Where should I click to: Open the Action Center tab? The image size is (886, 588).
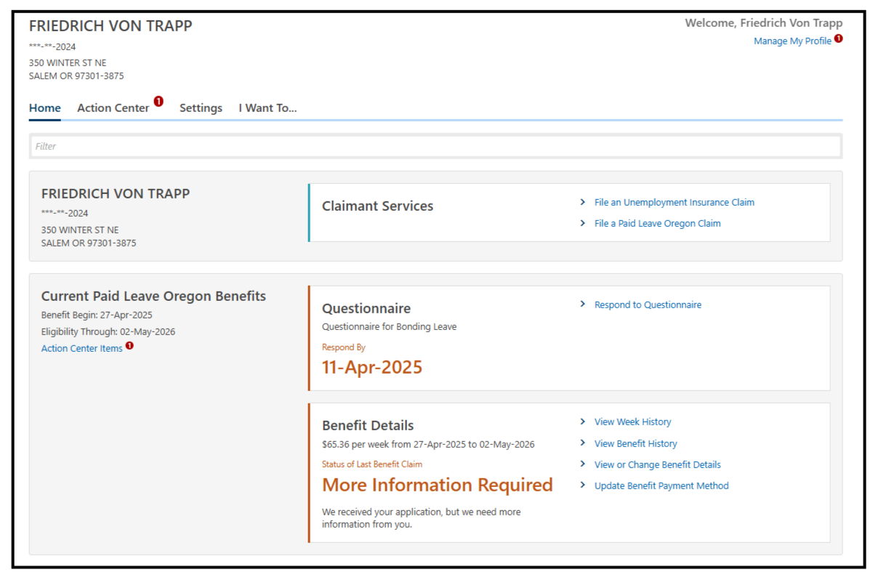[113, 108]
